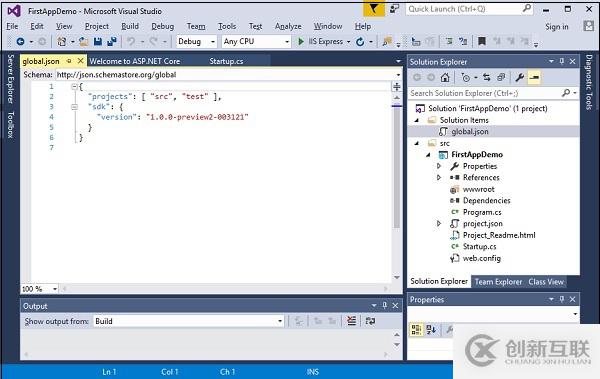Click the Alphabetical sort icon in Properties
Image resolution: width=600 pixels, height=379 pixels.
click(x=431, y=330)
